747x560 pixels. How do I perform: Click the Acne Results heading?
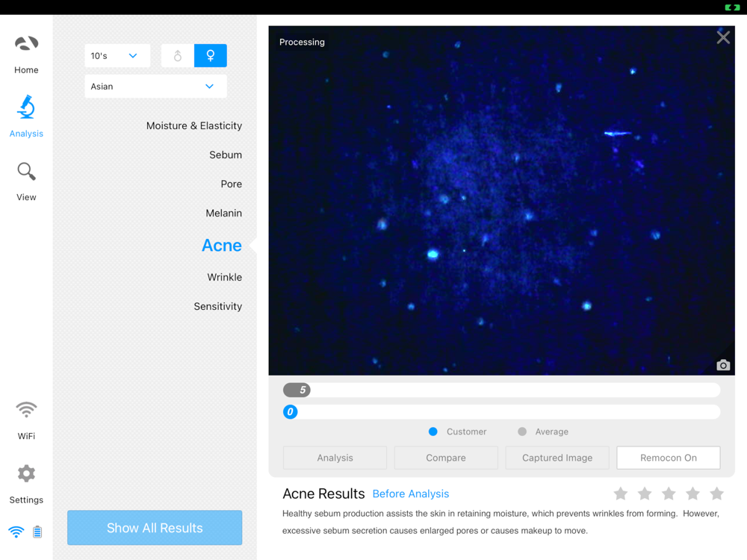pos(323,494)
